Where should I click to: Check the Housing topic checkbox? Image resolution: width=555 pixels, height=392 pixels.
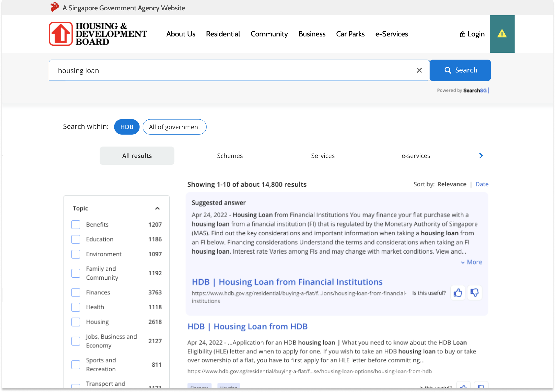[76, 322]
